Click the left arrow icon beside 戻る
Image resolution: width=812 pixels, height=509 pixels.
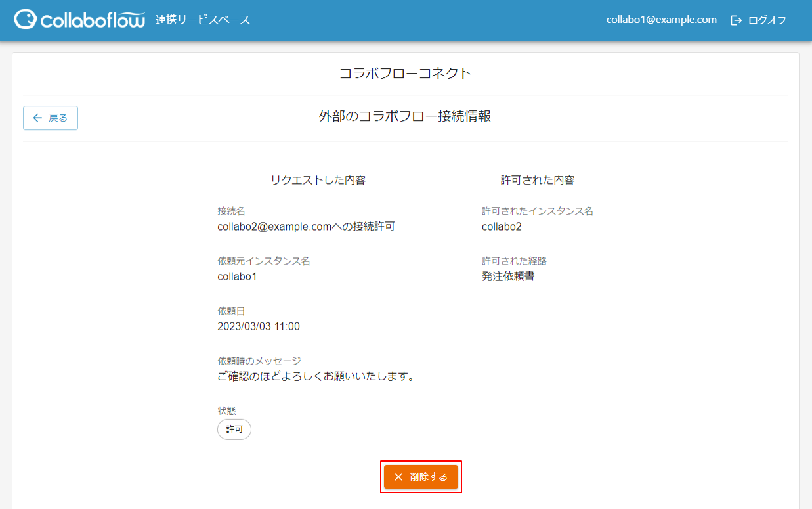pyautogui.click(x=37, y=118)
